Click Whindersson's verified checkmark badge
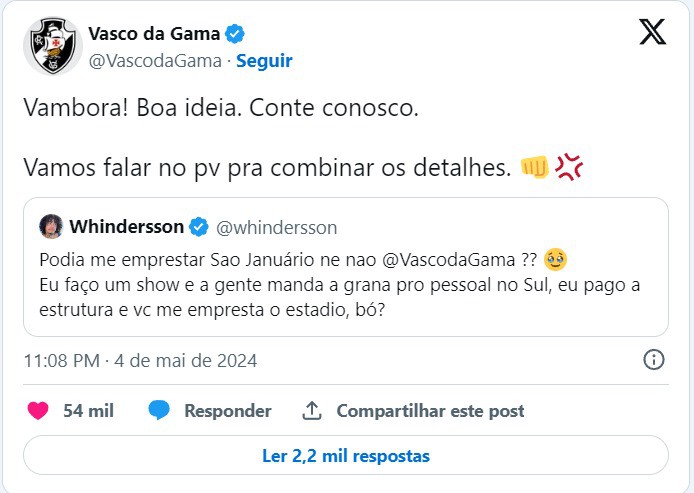694x493 pixels. (x=199, y=227)
